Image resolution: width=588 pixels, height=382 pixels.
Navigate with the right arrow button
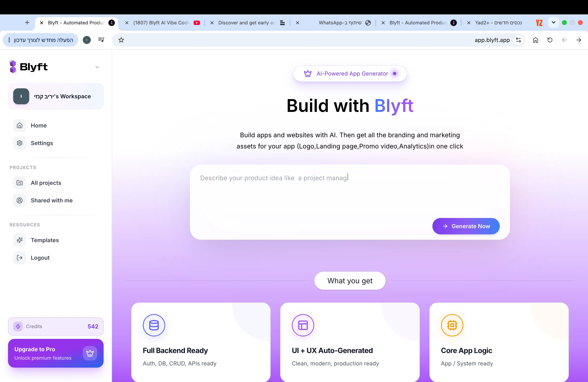pos(579,40)
